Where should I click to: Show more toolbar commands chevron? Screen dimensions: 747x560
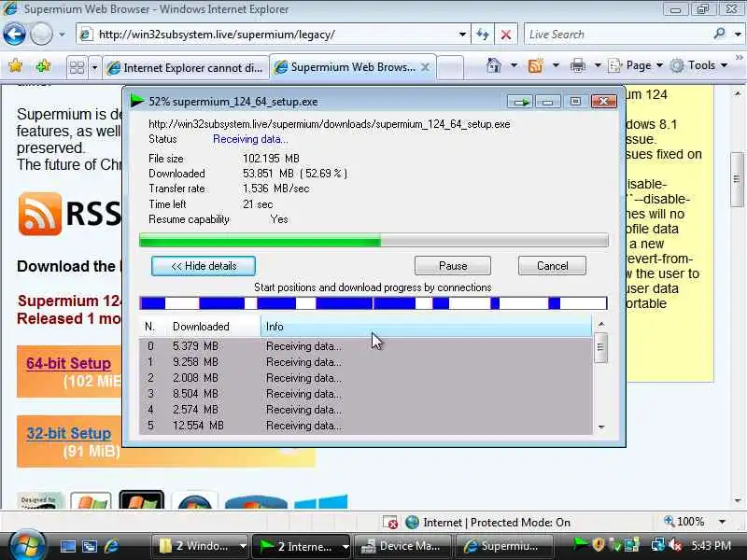740,58
